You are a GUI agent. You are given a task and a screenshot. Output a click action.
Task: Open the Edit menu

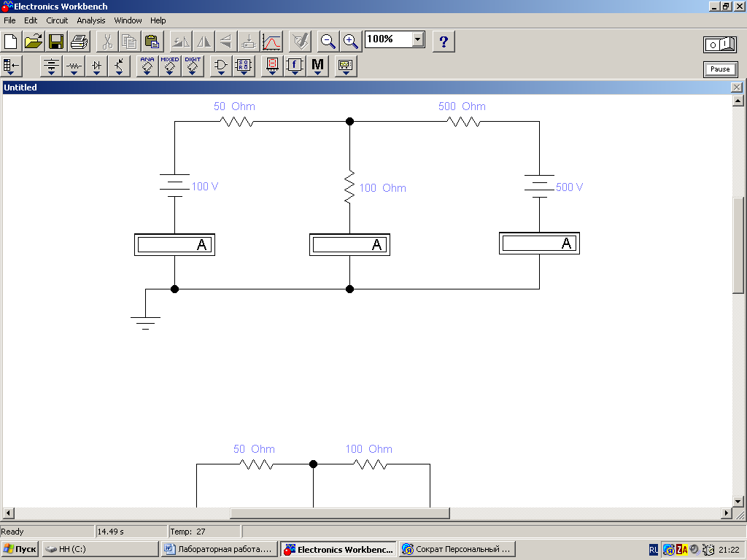(x=31, y=20)
